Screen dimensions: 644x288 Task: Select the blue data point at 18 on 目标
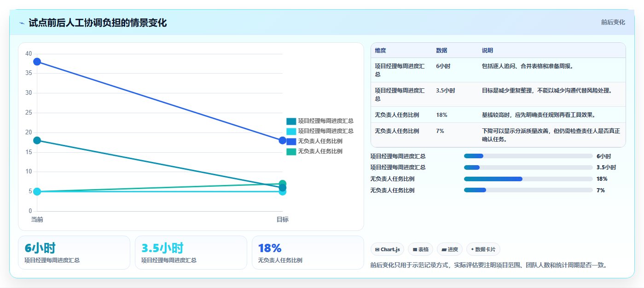tap(283, 140)
